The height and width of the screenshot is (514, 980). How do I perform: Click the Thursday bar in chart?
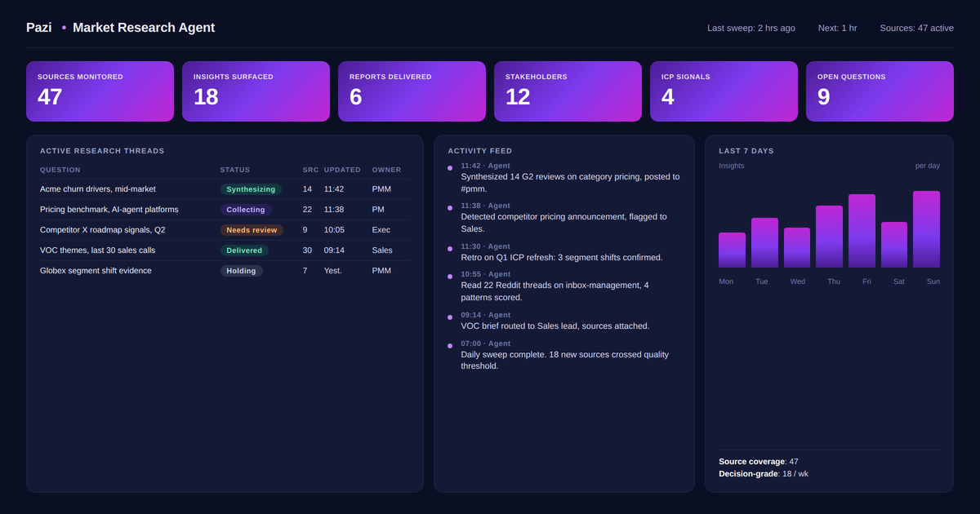(829, 237)
